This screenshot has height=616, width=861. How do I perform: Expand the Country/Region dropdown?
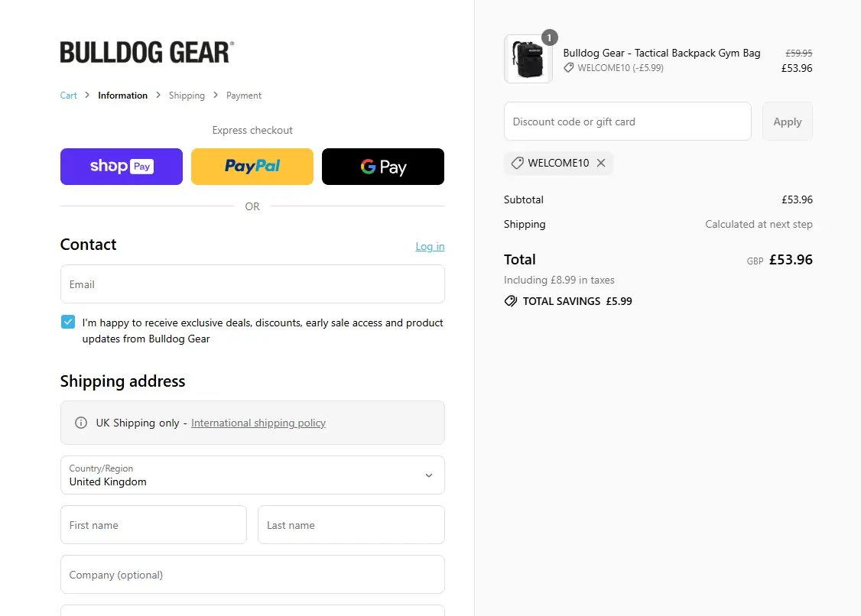click(x=252, y=475)
